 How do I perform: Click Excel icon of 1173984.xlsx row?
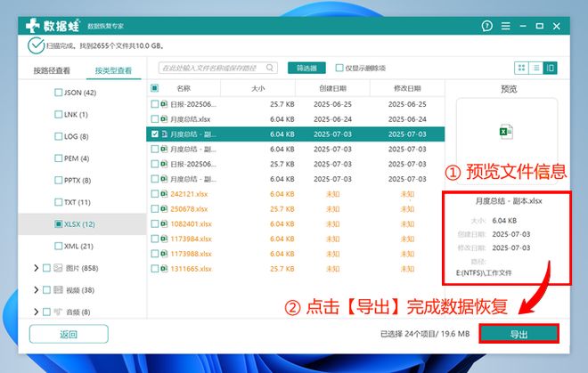point(164,239)
